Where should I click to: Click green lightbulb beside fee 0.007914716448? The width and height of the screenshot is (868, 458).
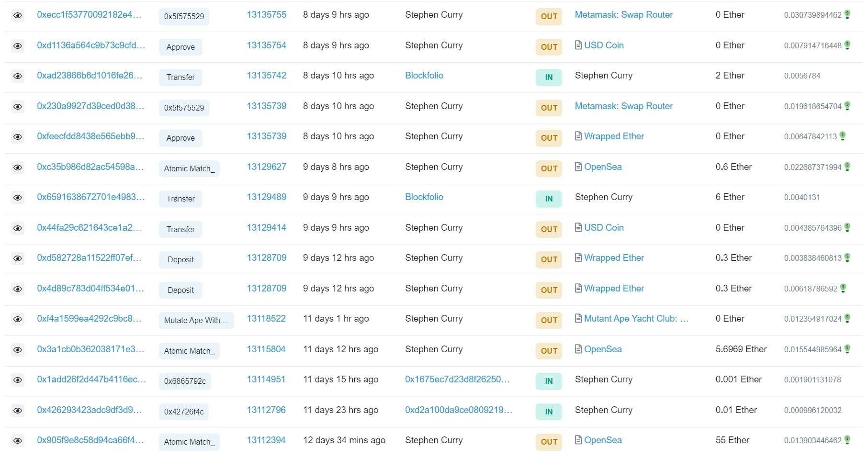847,45
